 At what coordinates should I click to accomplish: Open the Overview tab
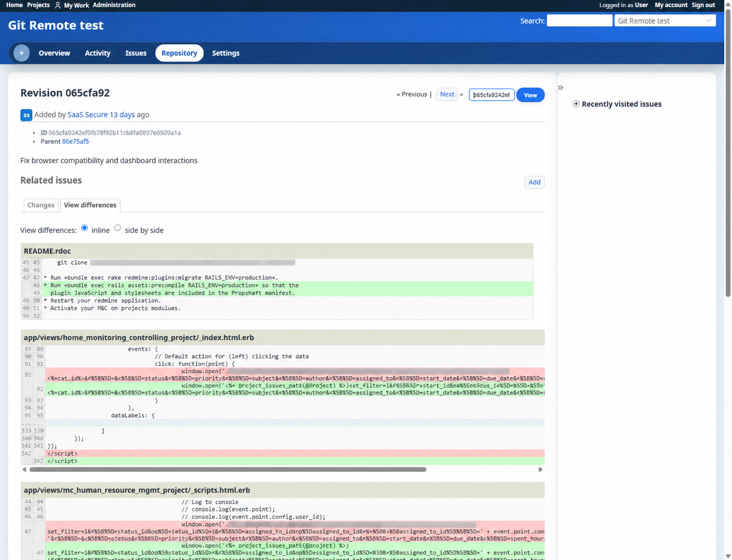pos(55,53)
